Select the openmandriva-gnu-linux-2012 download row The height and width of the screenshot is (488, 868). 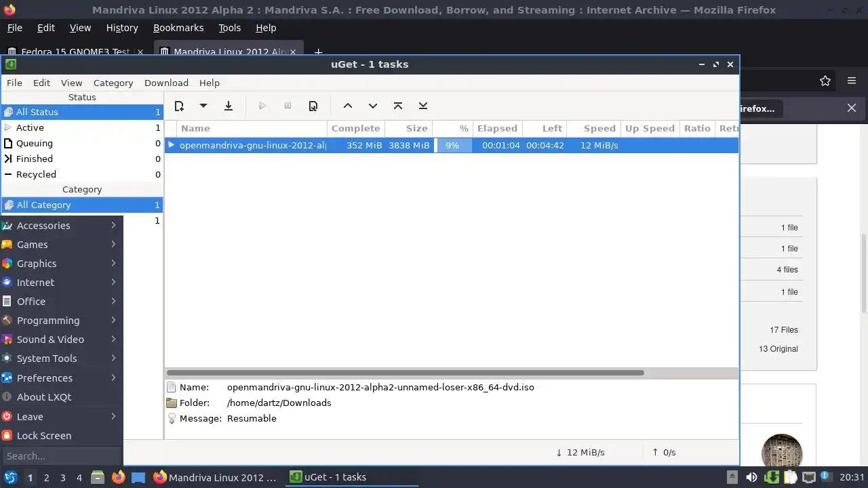[452, 145]
